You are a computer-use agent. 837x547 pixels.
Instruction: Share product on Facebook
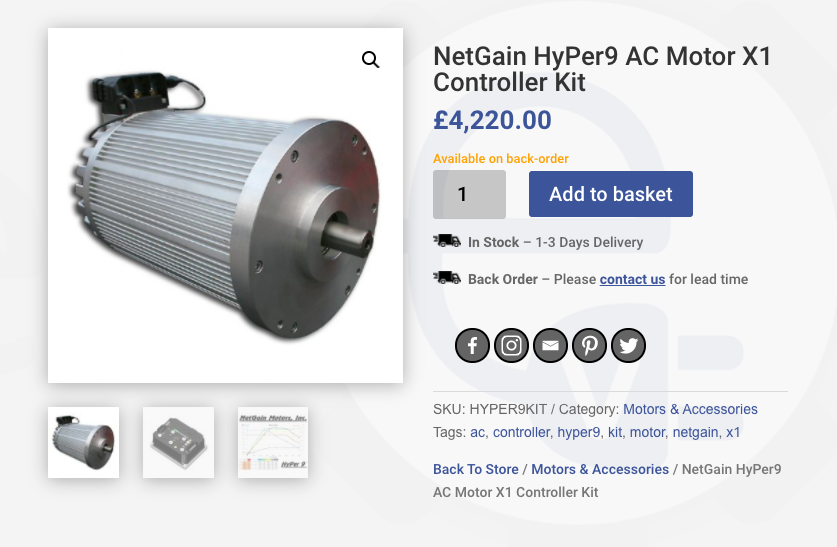tap(472, 346)
